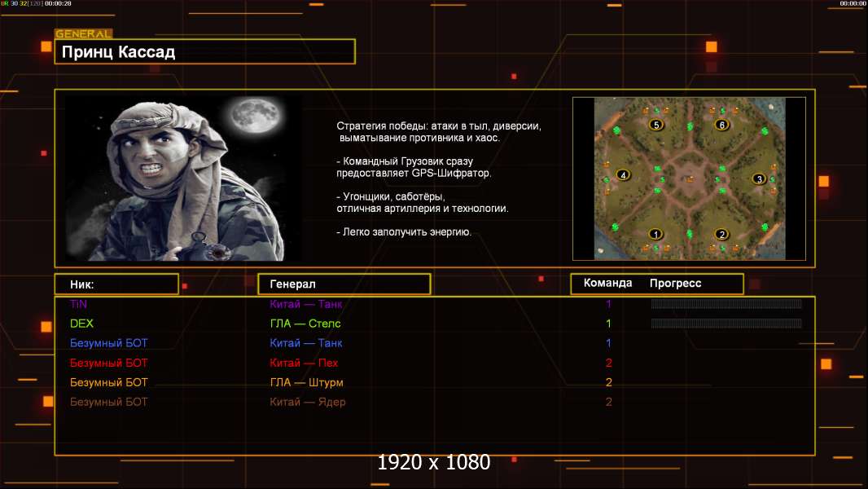Click the Стратегия победы description line
868x489 pixels.
pos(439,132)
